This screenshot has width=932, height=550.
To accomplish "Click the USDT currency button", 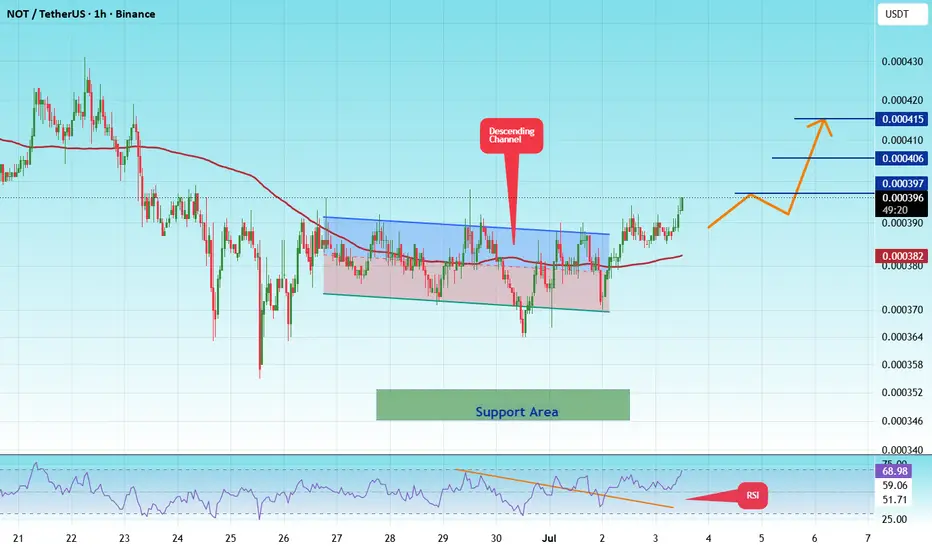I will [x=902, y=14].
